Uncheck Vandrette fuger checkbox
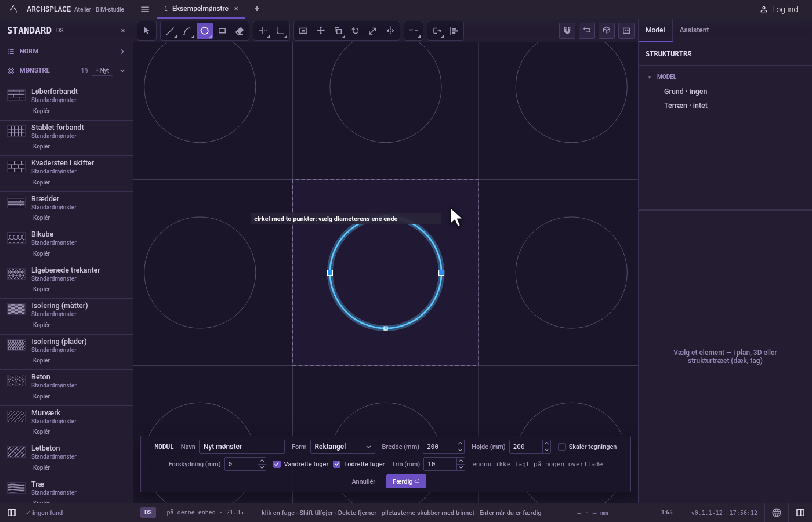812x522 pixels. [x=277, y=464]
